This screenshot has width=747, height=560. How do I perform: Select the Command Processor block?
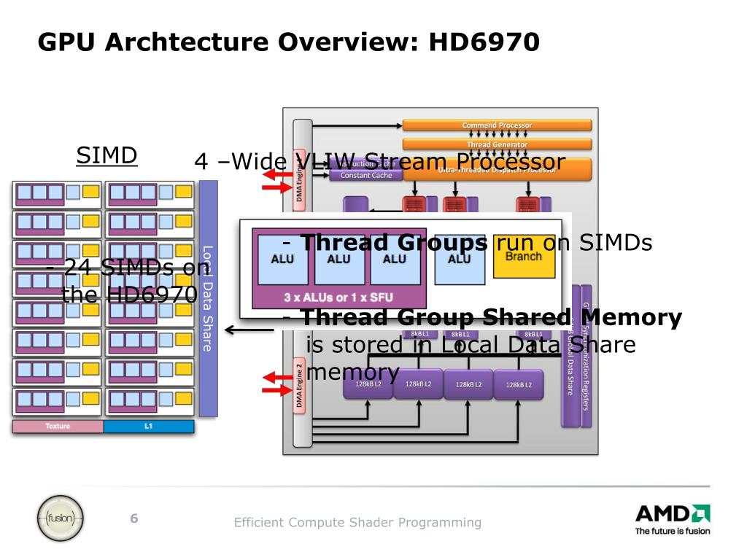pyautogui.click(x=497, y=125)
